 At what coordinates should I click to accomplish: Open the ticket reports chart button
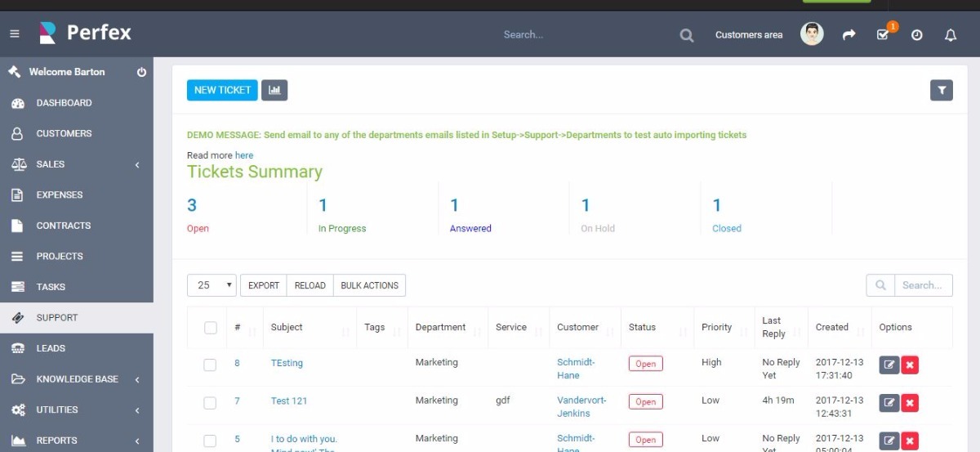click(274, 90)
